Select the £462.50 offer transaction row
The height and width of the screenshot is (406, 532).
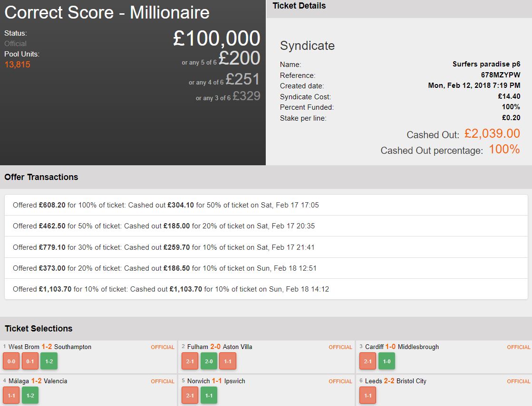point(266,226)
